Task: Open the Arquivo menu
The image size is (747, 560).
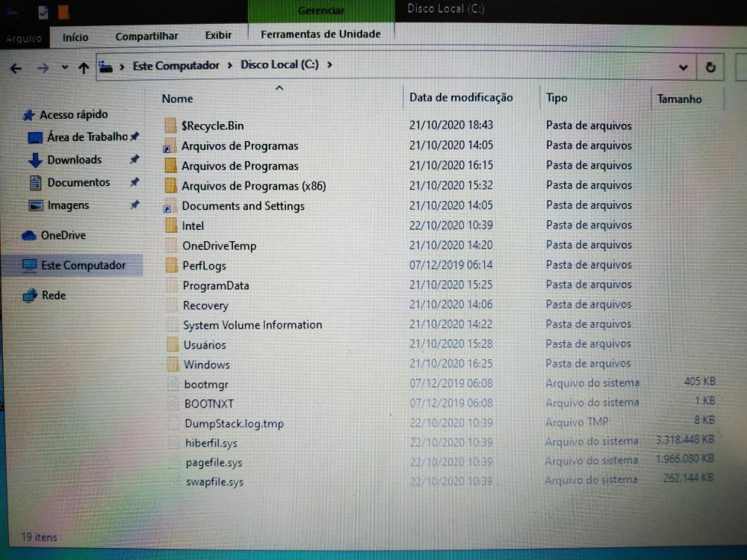Action: tap(24, 38)
